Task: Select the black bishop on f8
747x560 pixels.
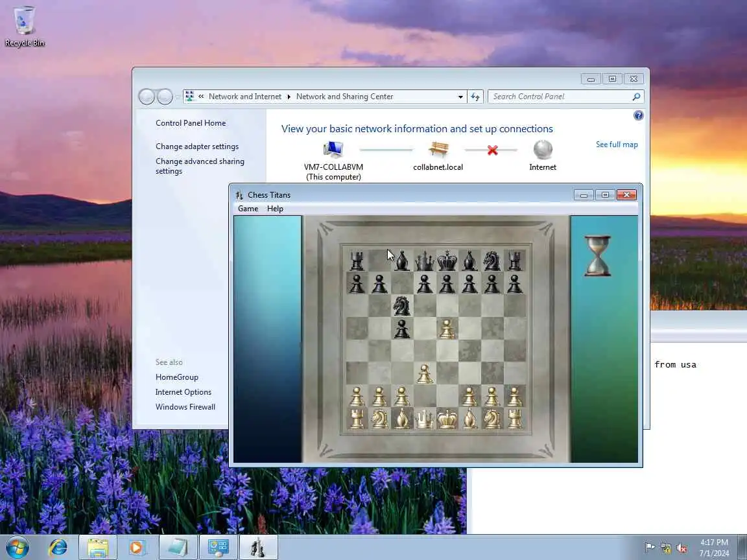Action: pyautogui.click(x=469, y=261)
